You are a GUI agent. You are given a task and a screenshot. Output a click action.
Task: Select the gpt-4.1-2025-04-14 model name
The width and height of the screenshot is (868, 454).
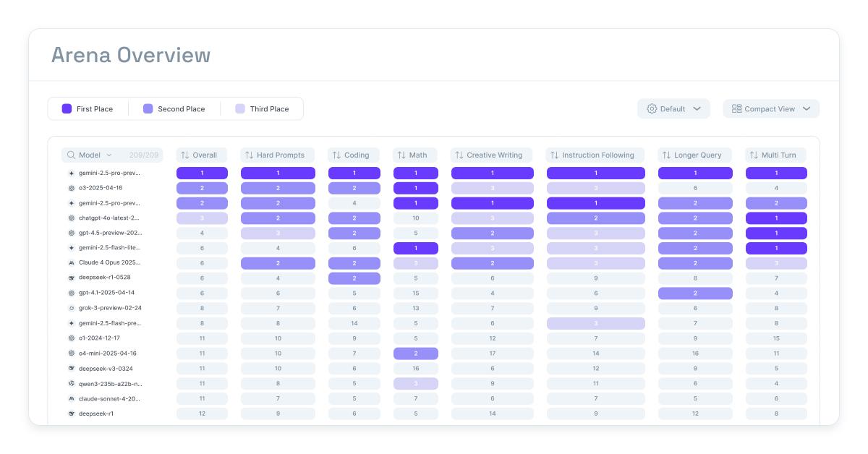(x=106, y=293)
